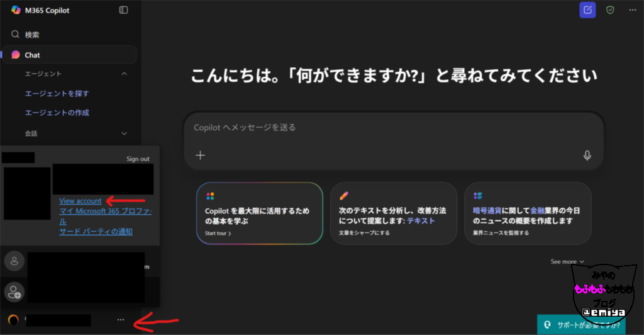Open the shield protection icon
Viewport: 644px width, 335px height.
coord(610,10)
